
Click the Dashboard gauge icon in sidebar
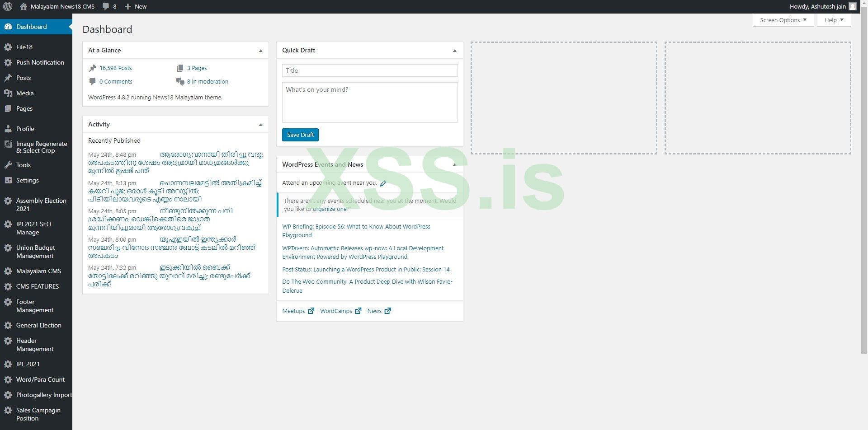[x=8, y=27]
